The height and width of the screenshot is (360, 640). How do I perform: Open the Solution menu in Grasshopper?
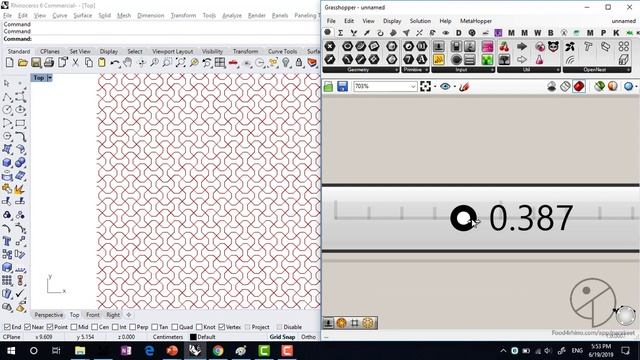(420, 21)
